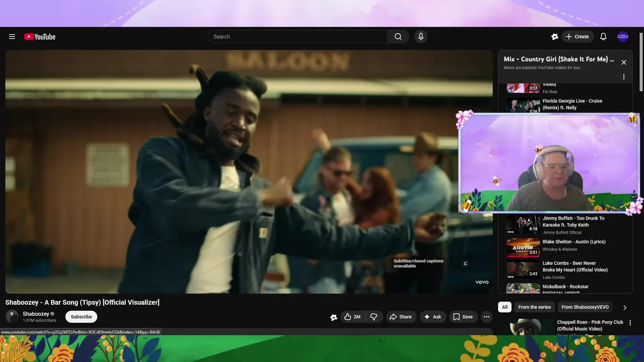Viewport: 644px width, 362px height.
Task: Go to YouTube home via logo
Action: tap(40, 37)
